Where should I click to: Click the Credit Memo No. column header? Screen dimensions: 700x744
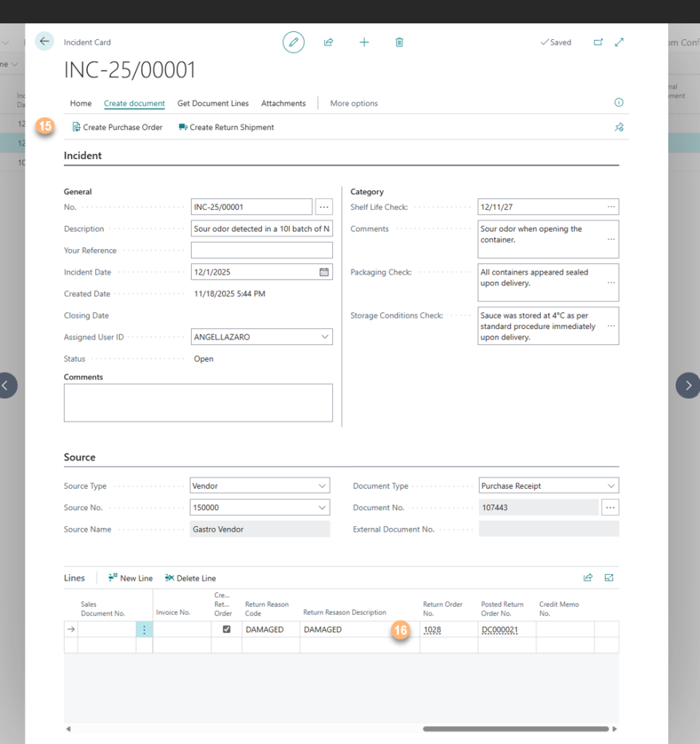pos(559,609)
